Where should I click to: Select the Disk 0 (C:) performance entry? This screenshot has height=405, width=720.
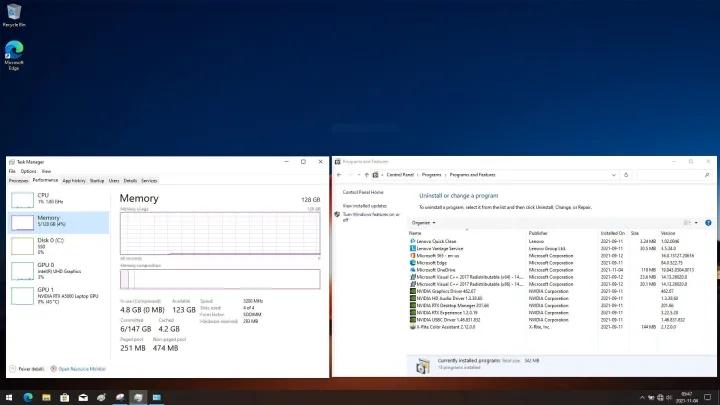59,246
